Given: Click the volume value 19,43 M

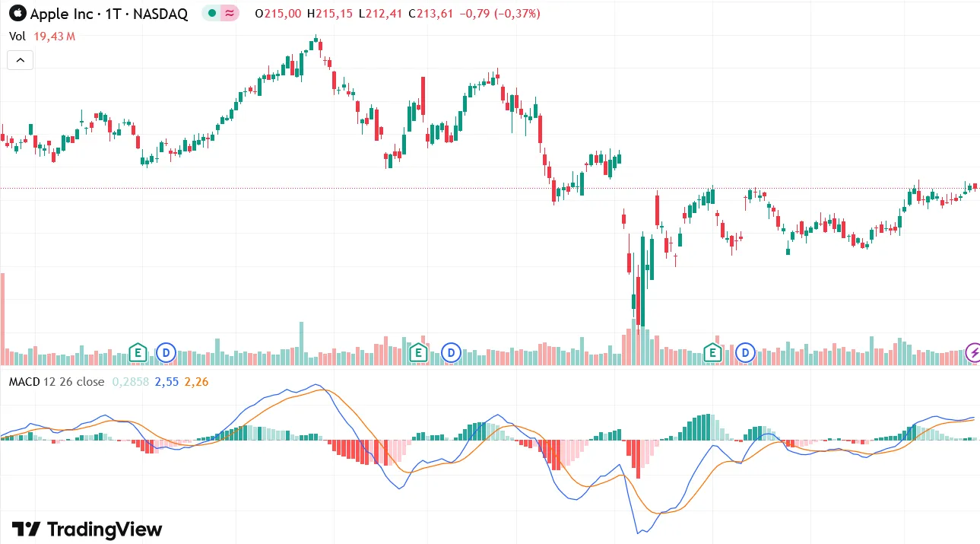Looking at the screenshot, I should (55, 36).
